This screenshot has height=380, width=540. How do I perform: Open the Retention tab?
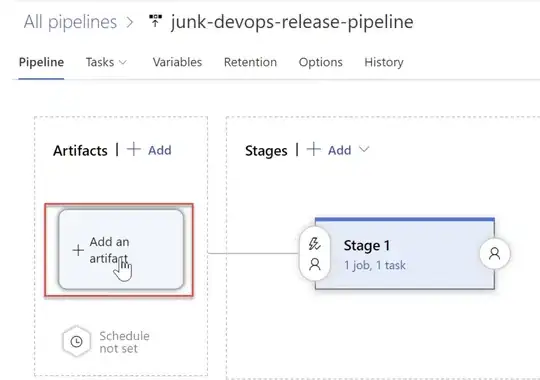click(250, 62)
